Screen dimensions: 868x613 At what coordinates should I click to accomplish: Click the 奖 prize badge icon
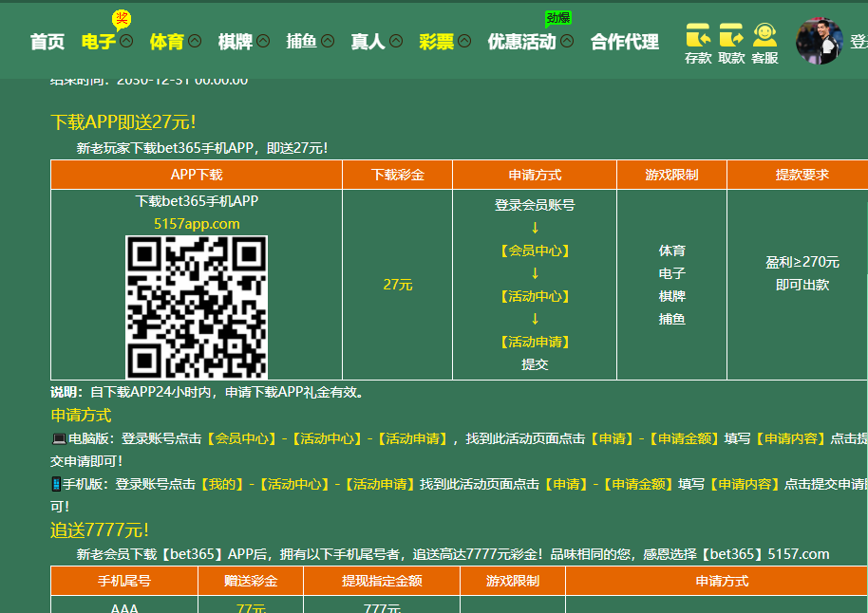122,18
